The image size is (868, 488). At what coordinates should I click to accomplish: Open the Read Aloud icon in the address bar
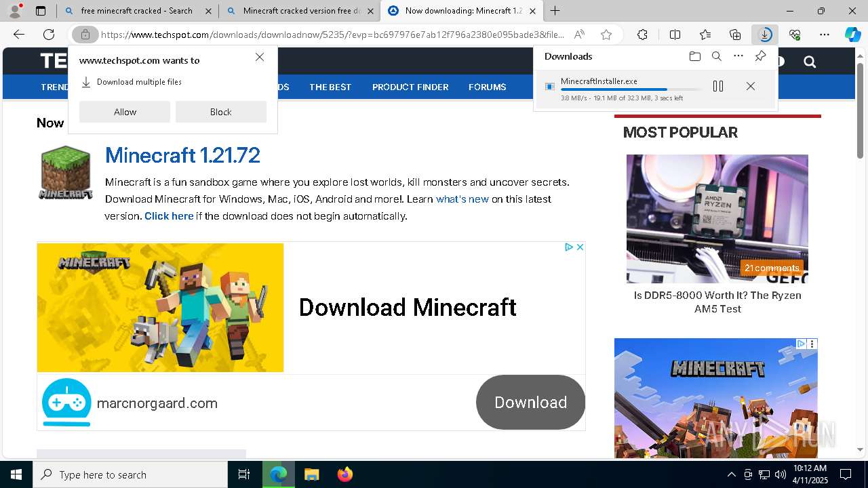pyautogui.click(x=579, y=35)
